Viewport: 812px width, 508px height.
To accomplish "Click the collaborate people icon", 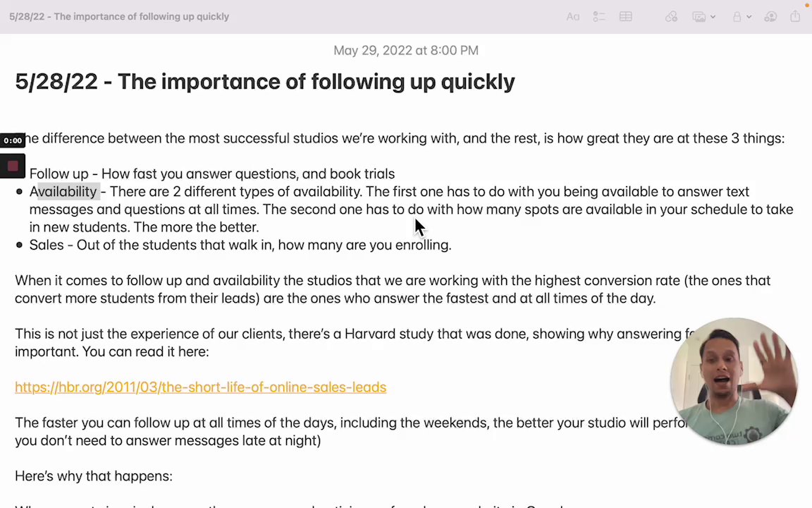I will [x=770, y=16].
